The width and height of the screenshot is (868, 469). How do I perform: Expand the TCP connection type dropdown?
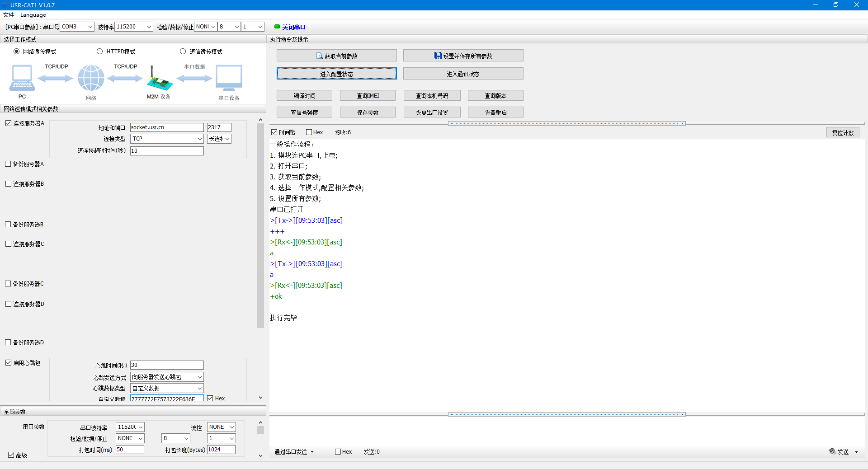point(199,139)
